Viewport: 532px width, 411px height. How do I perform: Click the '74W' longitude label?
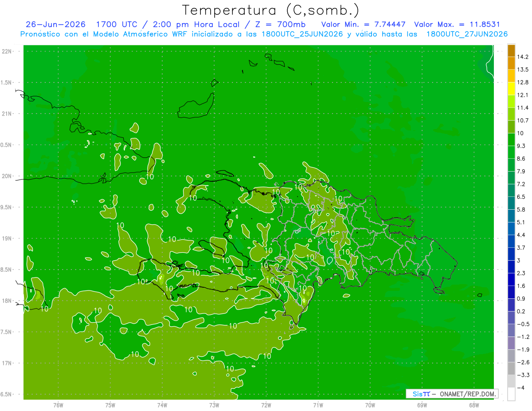[x=162, y=405]
